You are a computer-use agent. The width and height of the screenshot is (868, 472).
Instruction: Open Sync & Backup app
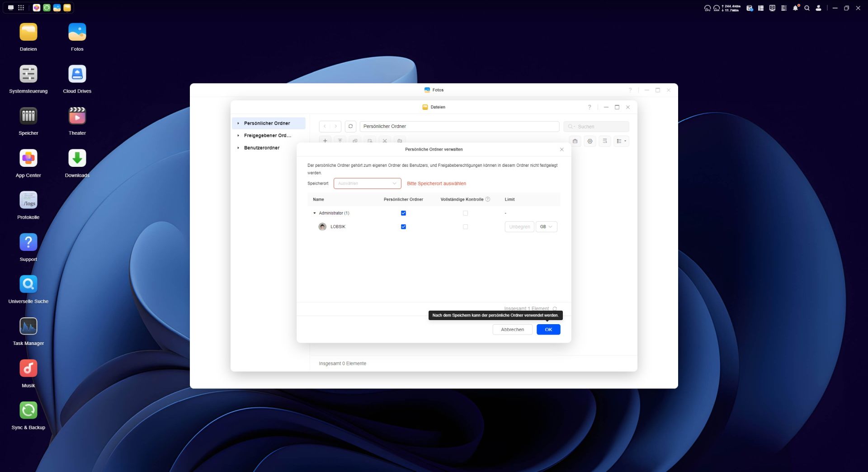(28, 411)
